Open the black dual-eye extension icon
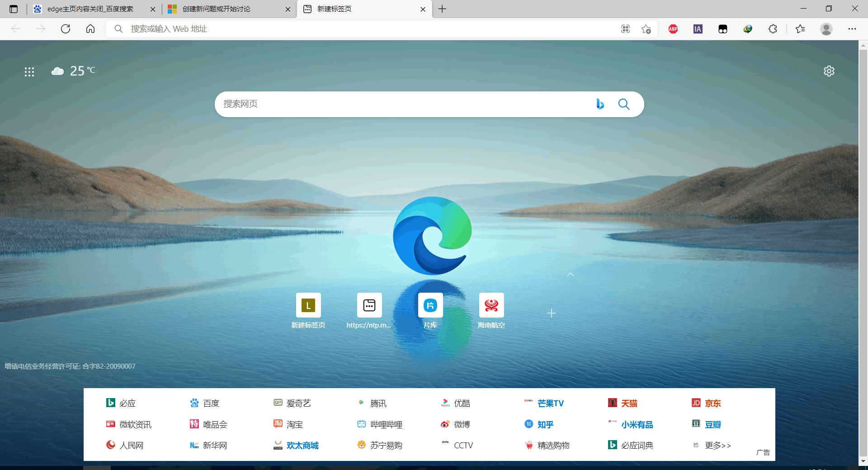 [x=723, y=29]
